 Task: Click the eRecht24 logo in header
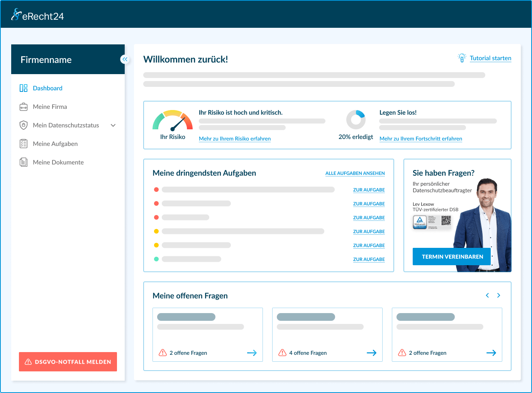pyautogui.click(x=37, y=15)
